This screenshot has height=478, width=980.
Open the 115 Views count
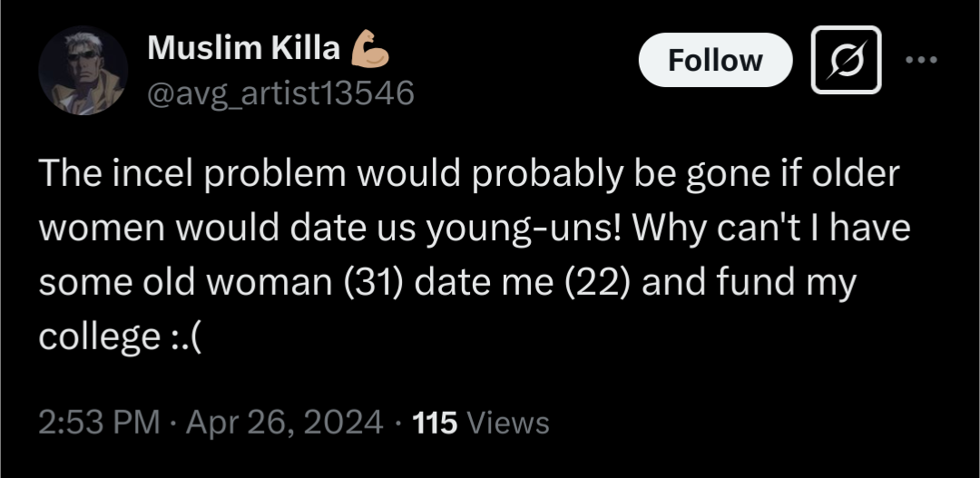480,423
